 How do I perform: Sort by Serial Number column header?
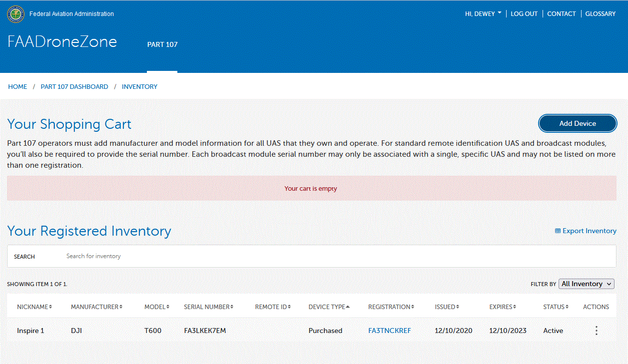[208, 307]
